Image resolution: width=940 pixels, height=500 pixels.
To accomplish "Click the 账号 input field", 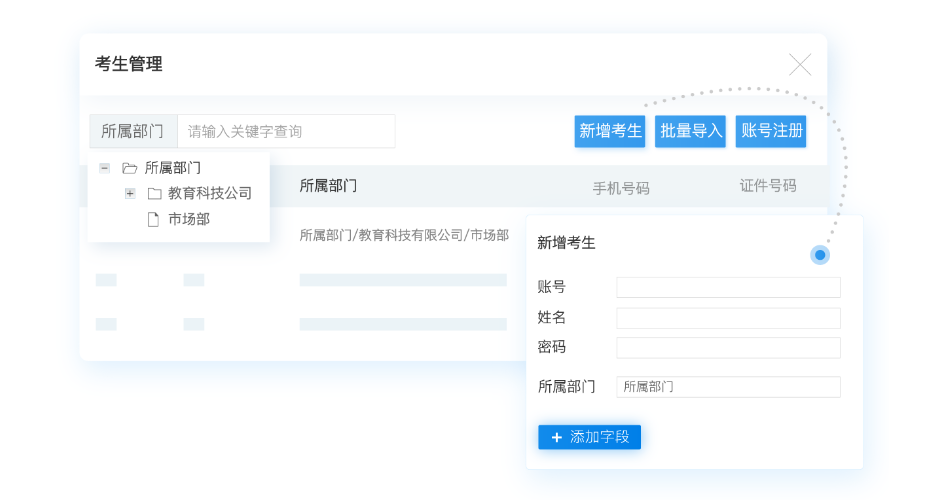I will click(x=728, y=287).
